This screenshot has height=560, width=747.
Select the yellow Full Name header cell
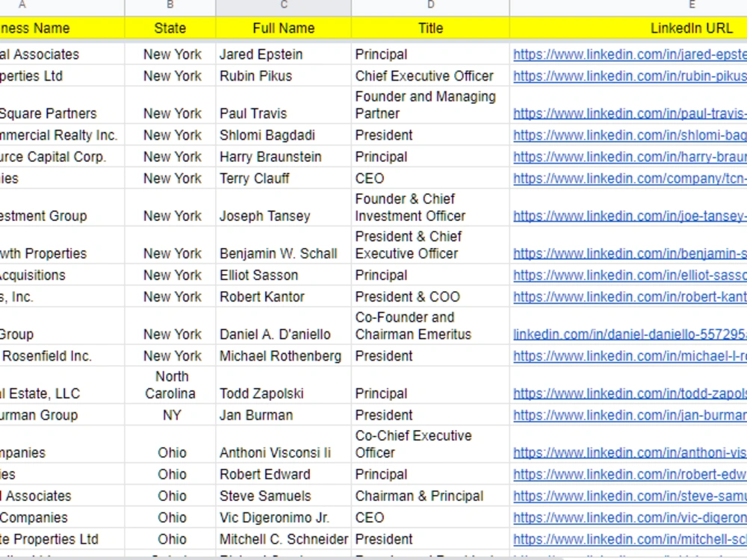[283, 28]
